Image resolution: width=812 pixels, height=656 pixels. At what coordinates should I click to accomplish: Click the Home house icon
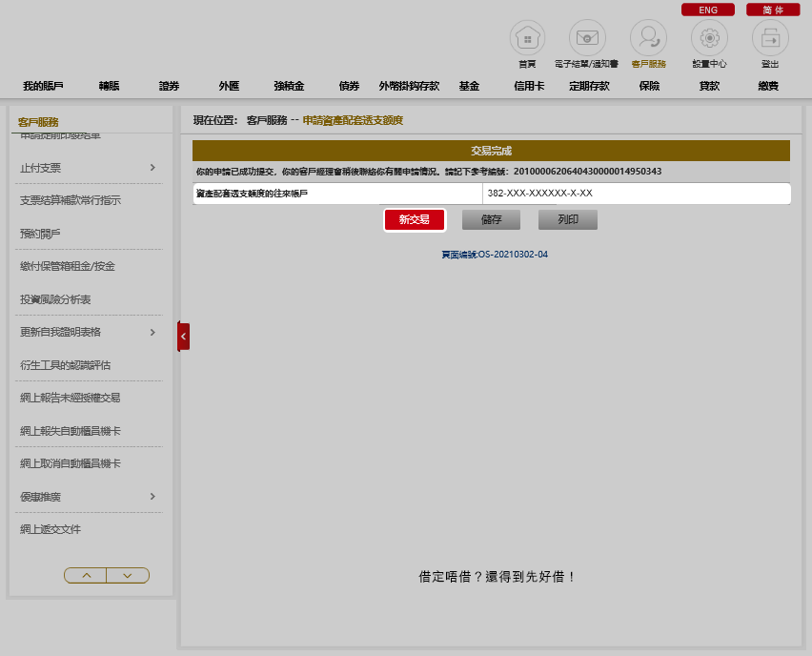[x=526, y=38]
